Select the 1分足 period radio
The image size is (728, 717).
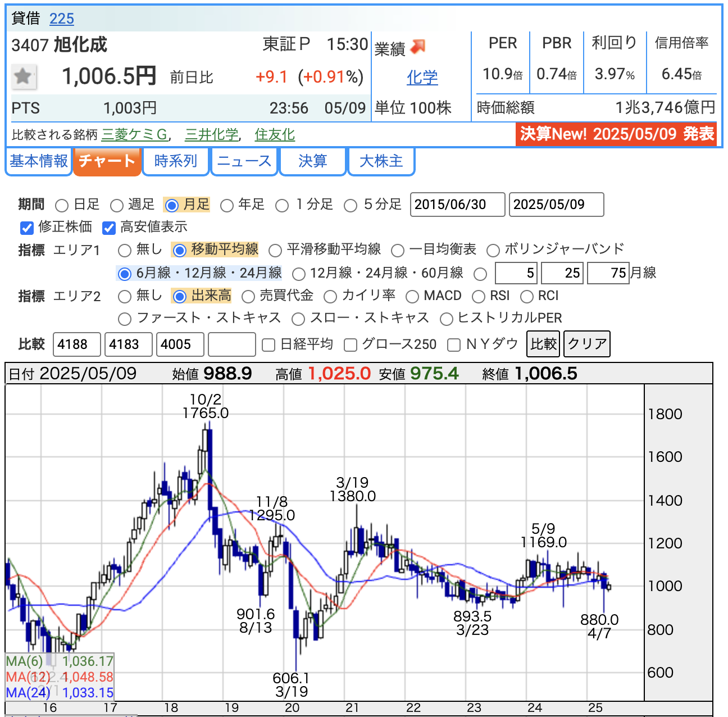[x=282, y=206]
